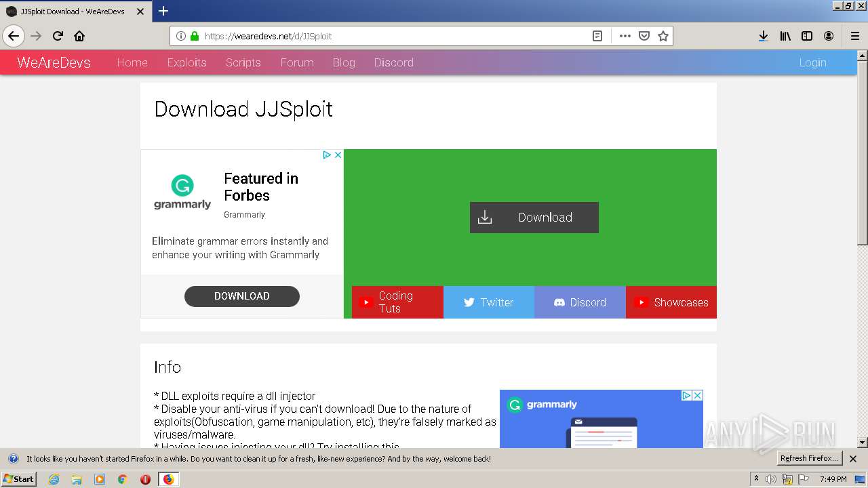Show hidden tray icons arrow
Image resolution: width=868 pixels, height=488 pixels.
coord(757,479)
